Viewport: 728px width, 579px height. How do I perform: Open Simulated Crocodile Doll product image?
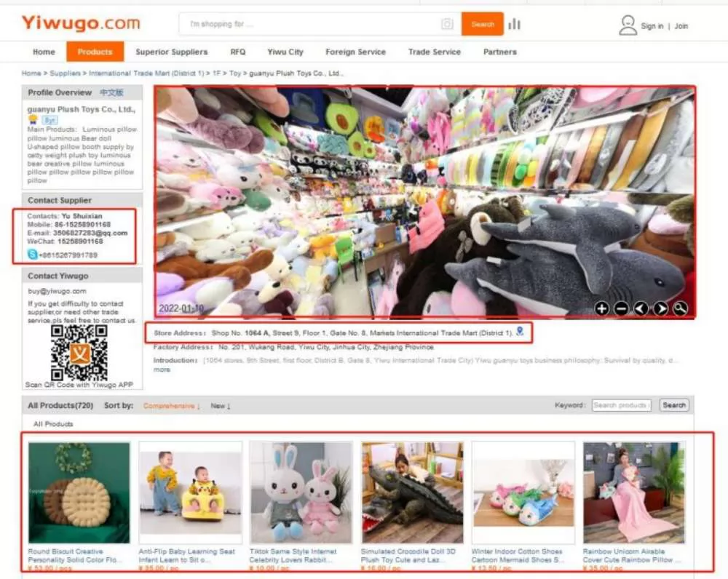click(x=412, y=492)
